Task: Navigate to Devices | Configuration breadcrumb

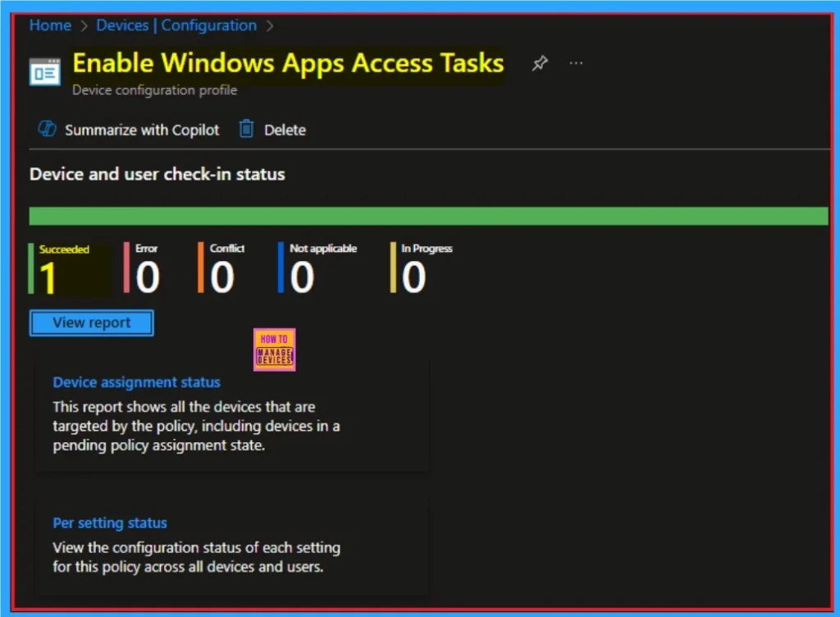Action: (176, 25)
